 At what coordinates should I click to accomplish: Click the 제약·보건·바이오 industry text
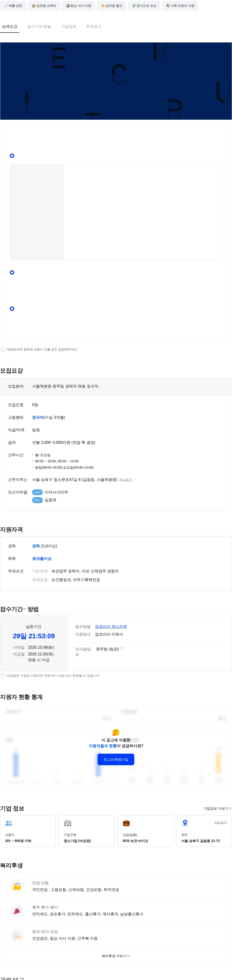[135, 841]
